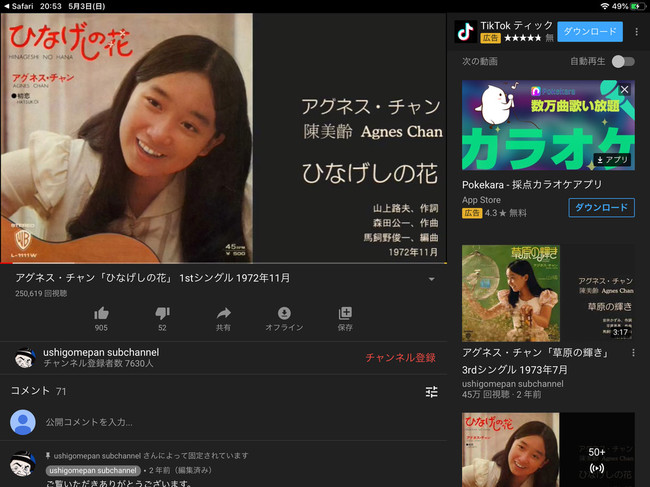Tap the ushigomepan subchannel comment author badge

pos(93,470)
